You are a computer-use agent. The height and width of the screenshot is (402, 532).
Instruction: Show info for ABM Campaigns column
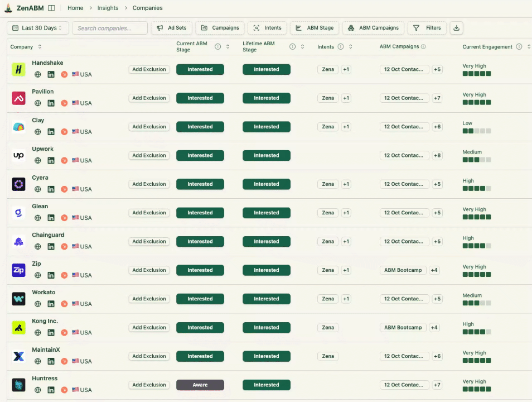[x=423, y=46]
